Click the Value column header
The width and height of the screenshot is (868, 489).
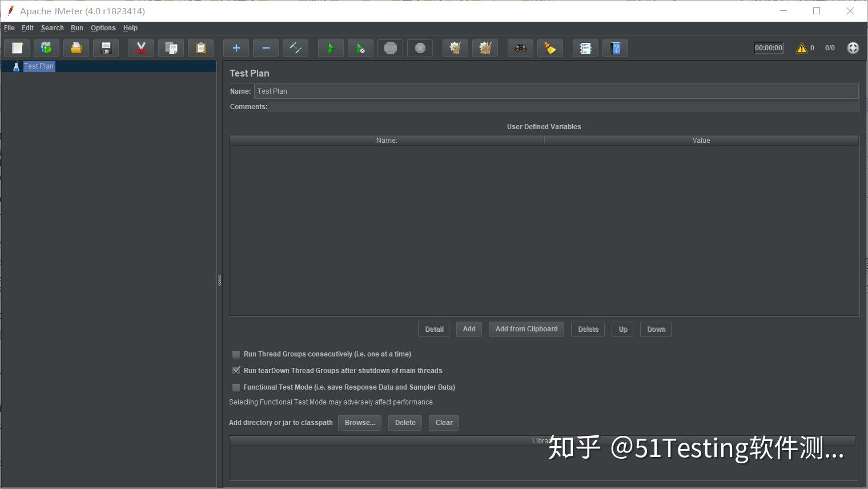click(x=701, y=141)
